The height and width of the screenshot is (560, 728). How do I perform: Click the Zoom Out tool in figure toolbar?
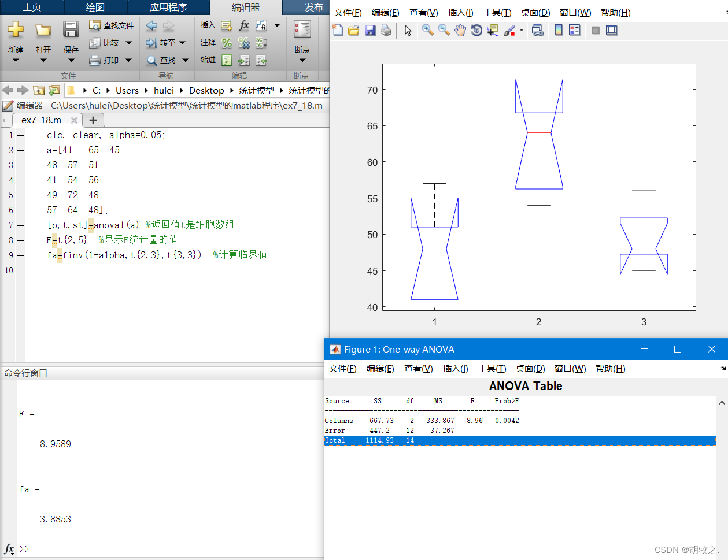click(444, 30)
